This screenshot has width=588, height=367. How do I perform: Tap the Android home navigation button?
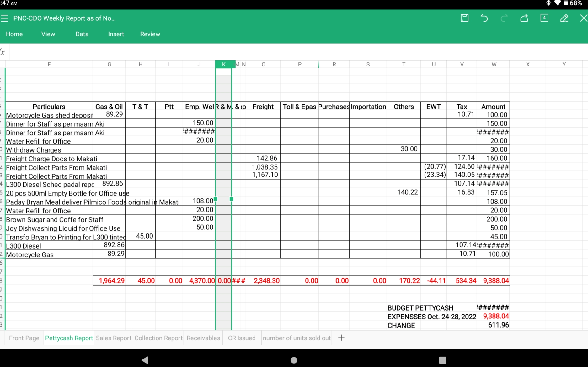click(294, 360)
